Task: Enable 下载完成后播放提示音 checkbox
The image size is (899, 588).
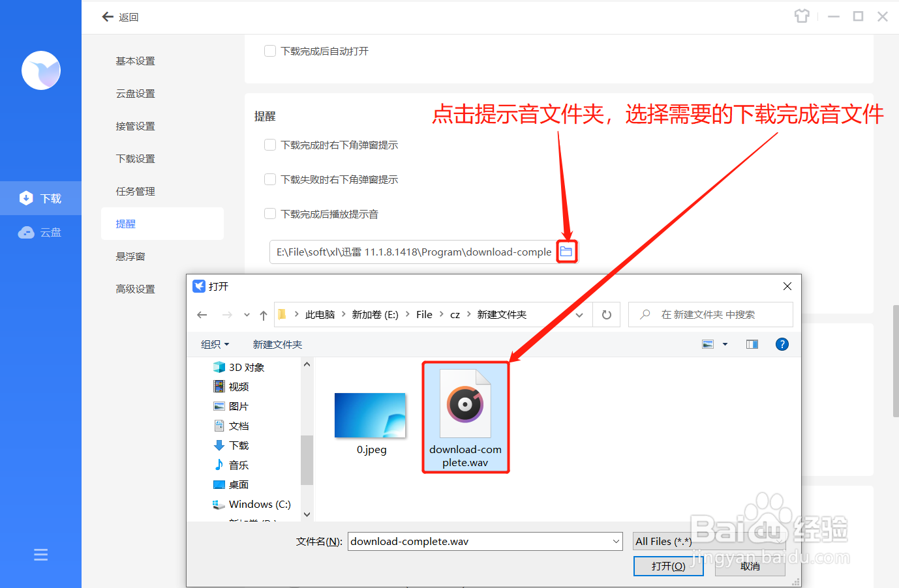Action: [269, 213]
